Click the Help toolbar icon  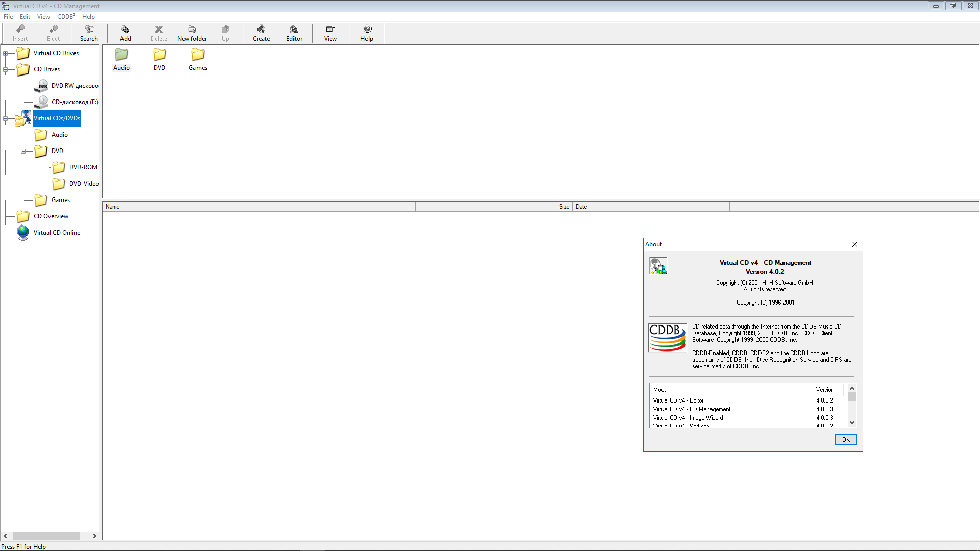[x=366, y=33]
